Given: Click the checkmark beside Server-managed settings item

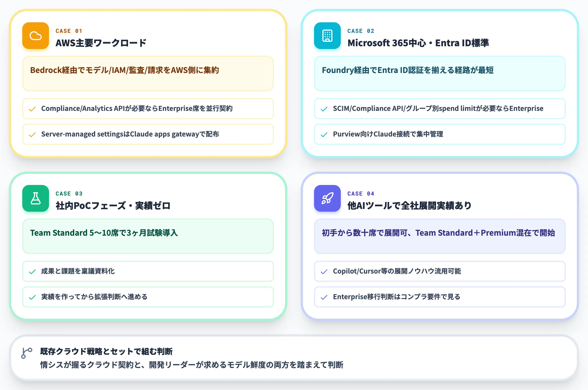Looking at the screenshot, I should [x=32, y=135].
